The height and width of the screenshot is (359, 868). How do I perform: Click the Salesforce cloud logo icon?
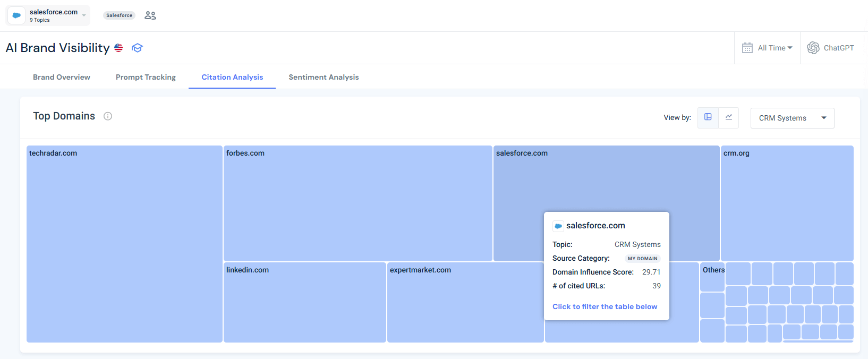click(16, 15)
